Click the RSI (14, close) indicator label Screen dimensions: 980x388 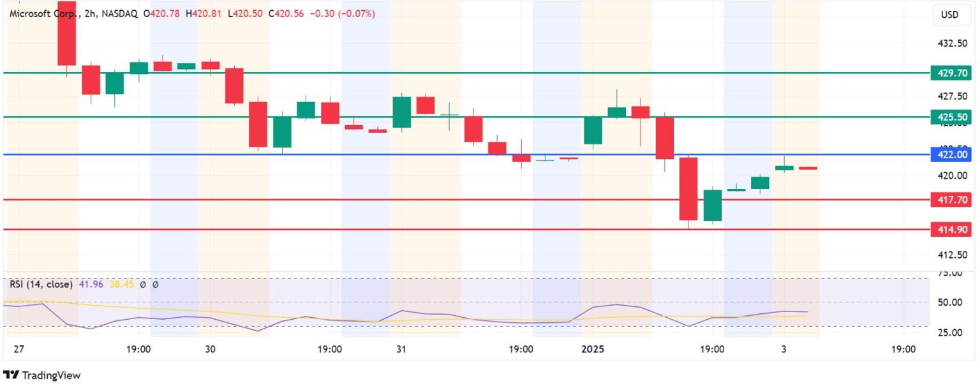tap(40, 285)
